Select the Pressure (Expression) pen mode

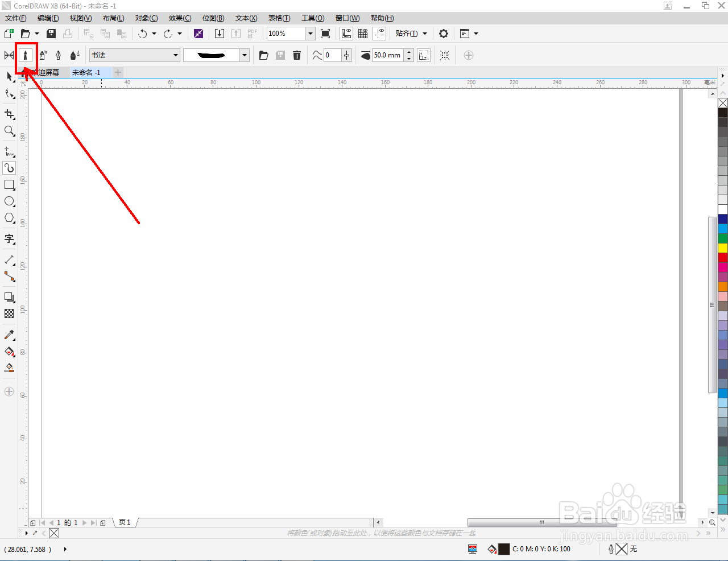click(75, 55)
